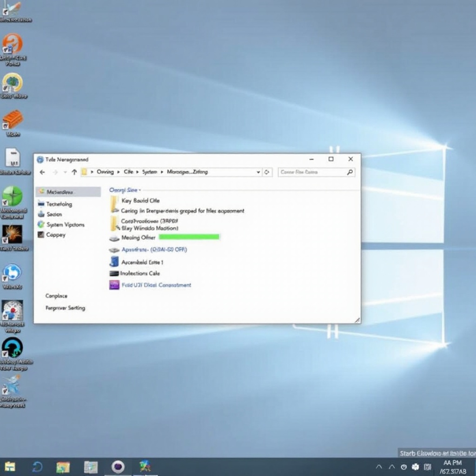
Task: Select Mesedires in the sidebar
Action: [68, 192]
